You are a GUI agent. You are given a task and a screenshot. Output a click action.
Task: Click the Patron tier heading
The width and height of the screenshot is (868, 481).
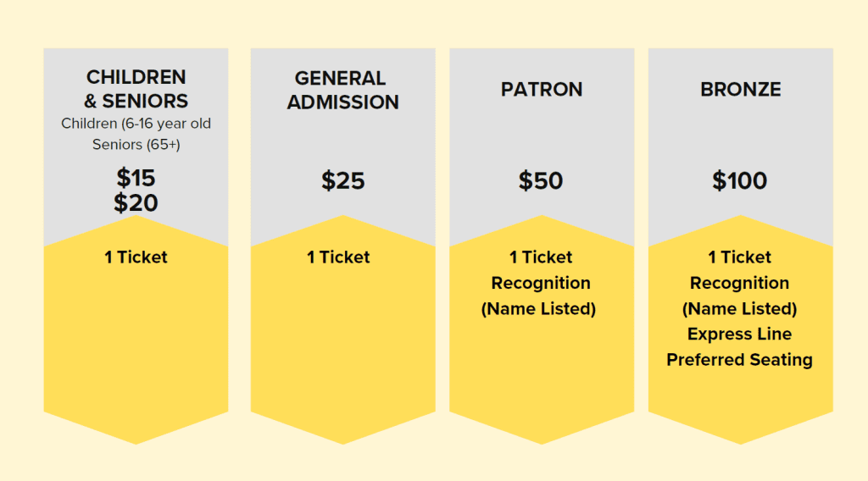(x=542, y=90)
